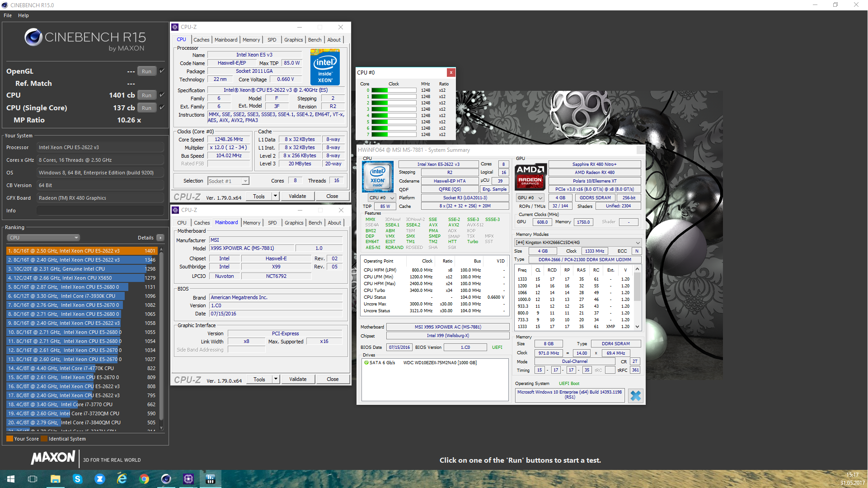Switch to Caches tab in upper CPU-Z

tap(202, 40)
